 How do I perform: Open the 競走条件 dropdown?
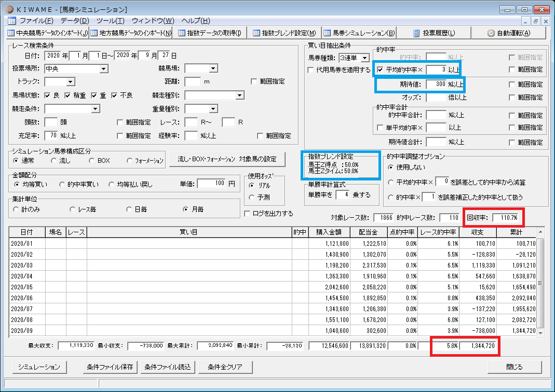[95, 109]
